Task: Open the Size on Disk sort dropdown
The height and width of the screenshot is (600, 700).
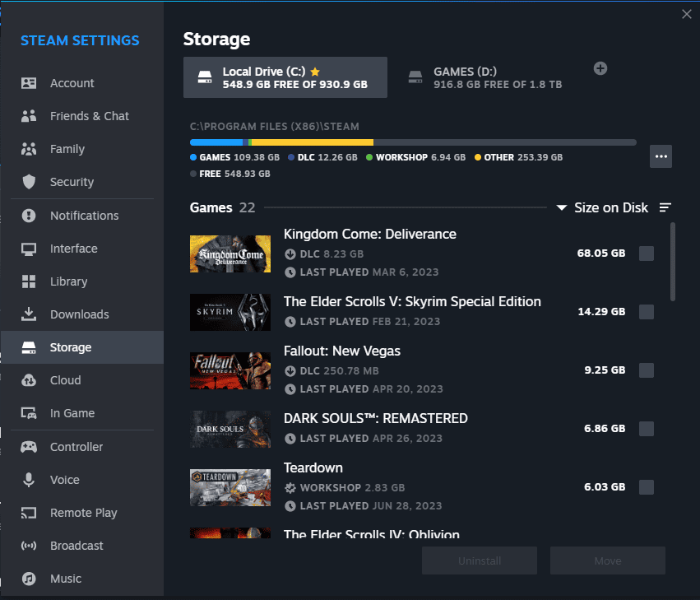Action: (602, 207)
